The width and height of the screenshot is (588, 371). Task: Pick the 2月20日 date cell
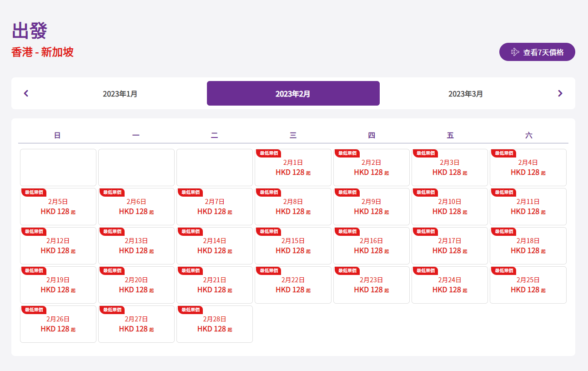coord(136,285)
